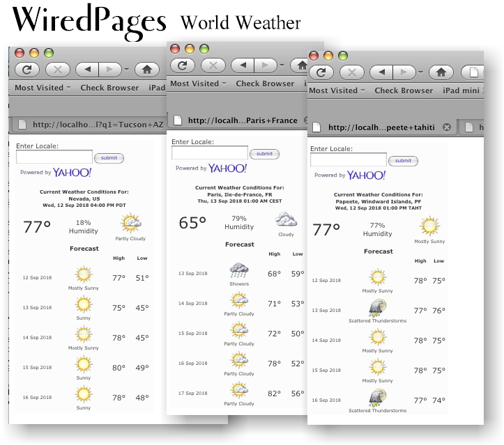
Task: Open Most Visited dropdown in Paris window
Action: coord(198,84)
